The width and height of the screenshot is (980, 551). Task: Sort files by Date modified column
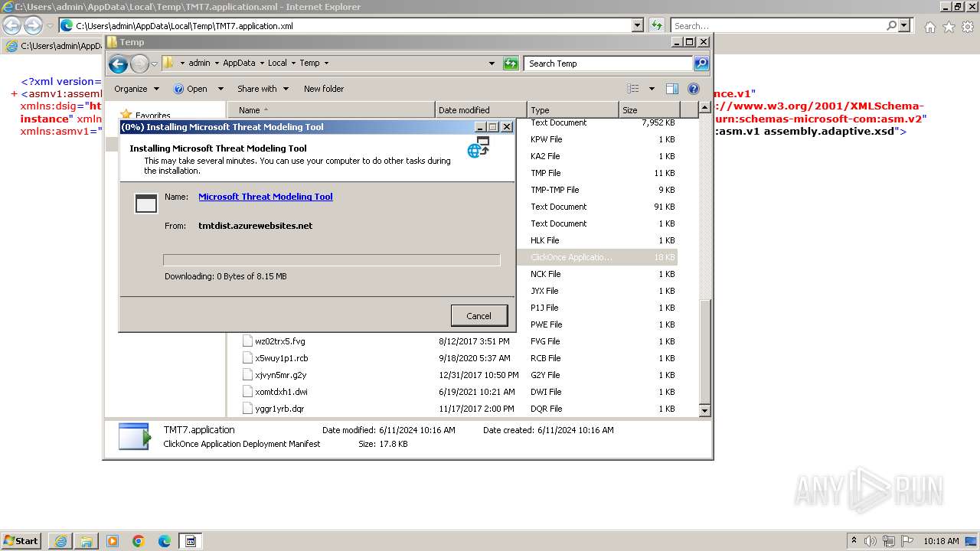coord(481,110)
